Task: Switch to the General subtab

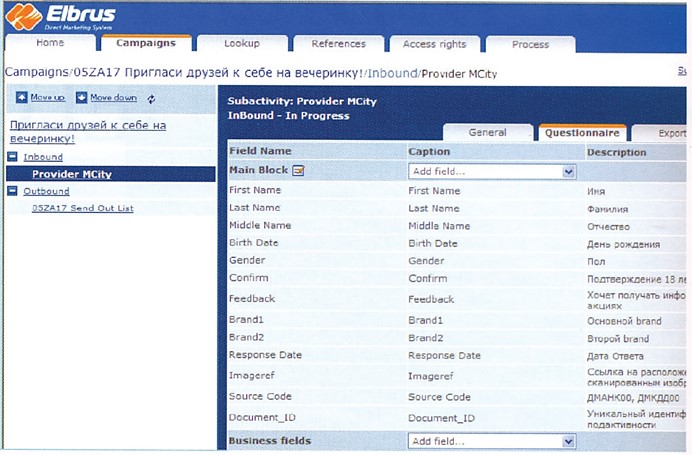Action: click(x=487, y=133)
